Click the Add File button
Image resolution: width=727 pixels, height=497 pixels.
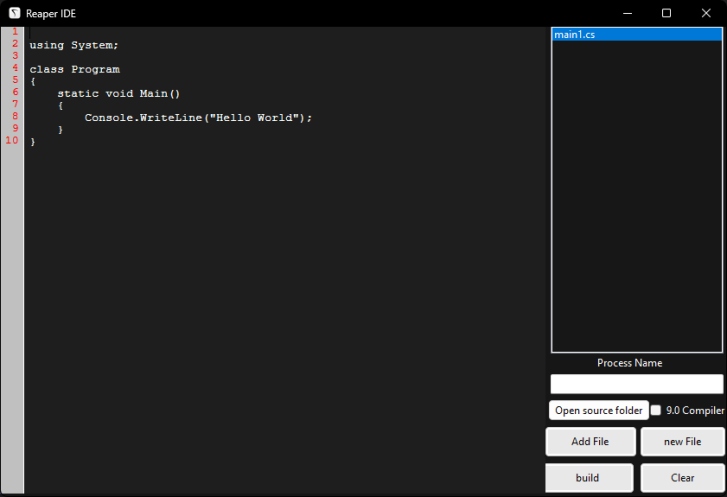(590, 441)
